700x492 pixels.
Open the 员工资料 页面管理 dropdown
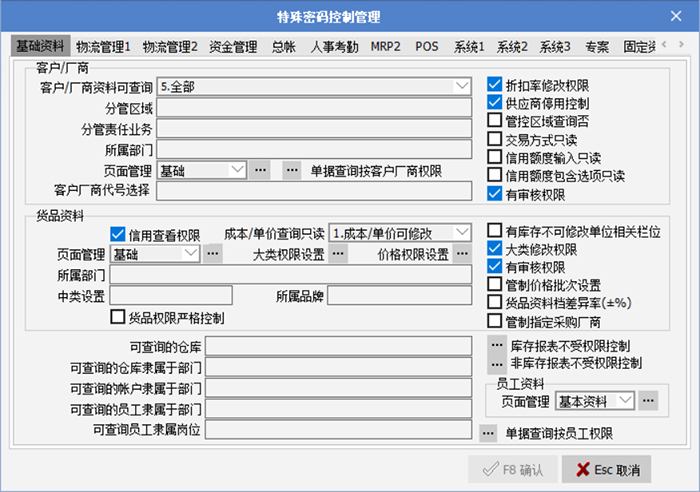pyautogui.click(x=625, y=401)
